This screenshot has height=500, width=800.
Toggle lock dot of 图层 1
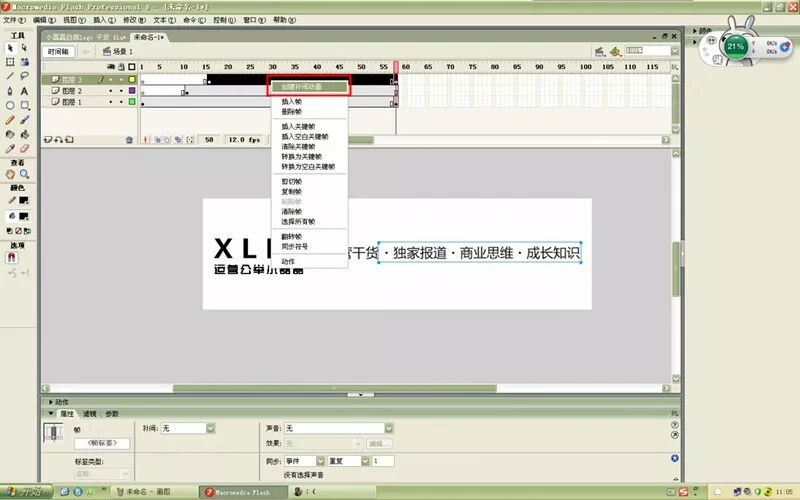point(121,102)
